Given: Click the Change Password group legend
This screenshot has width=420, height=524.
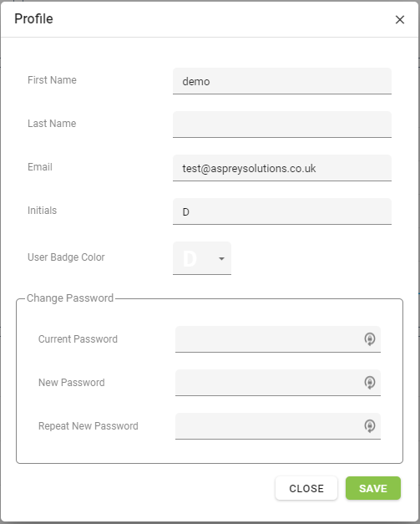Looking at the screenshot, I should (70, 298).
